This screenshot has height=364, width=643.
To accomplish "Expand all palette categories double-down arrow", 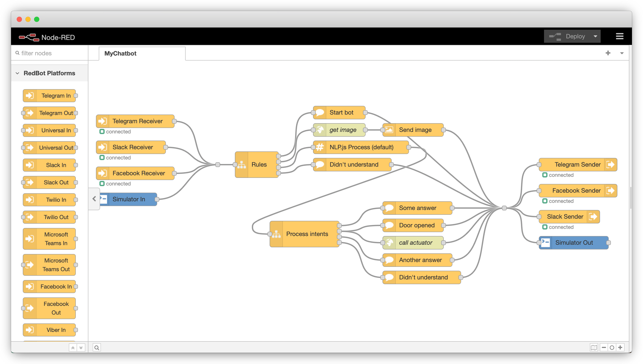I will 81,348.
